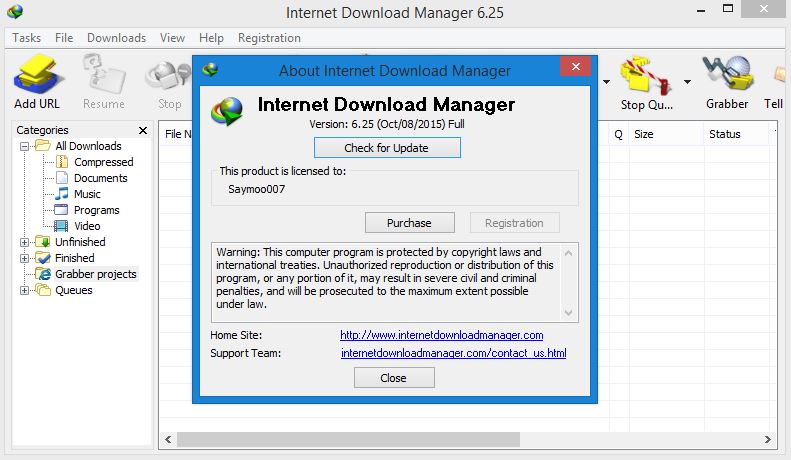Click the Check for Update button

tap(387, 148)
